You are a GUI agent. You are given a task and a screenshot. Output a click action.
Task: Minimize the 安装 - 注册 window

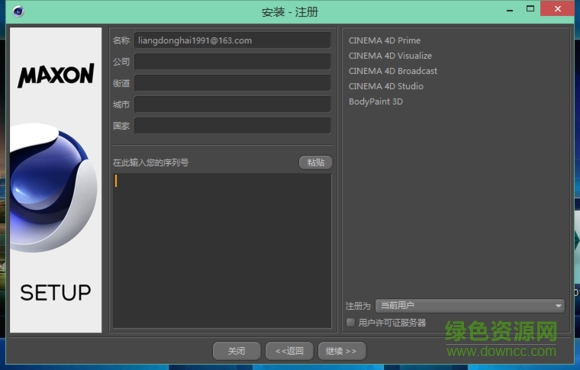510,10
